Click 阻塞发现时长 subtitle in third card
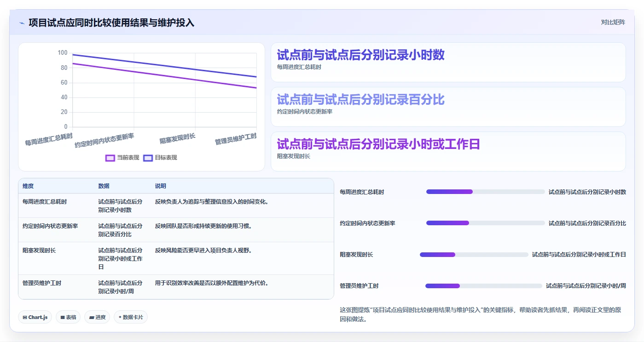The image size is (644, 342). click(294, 156)
